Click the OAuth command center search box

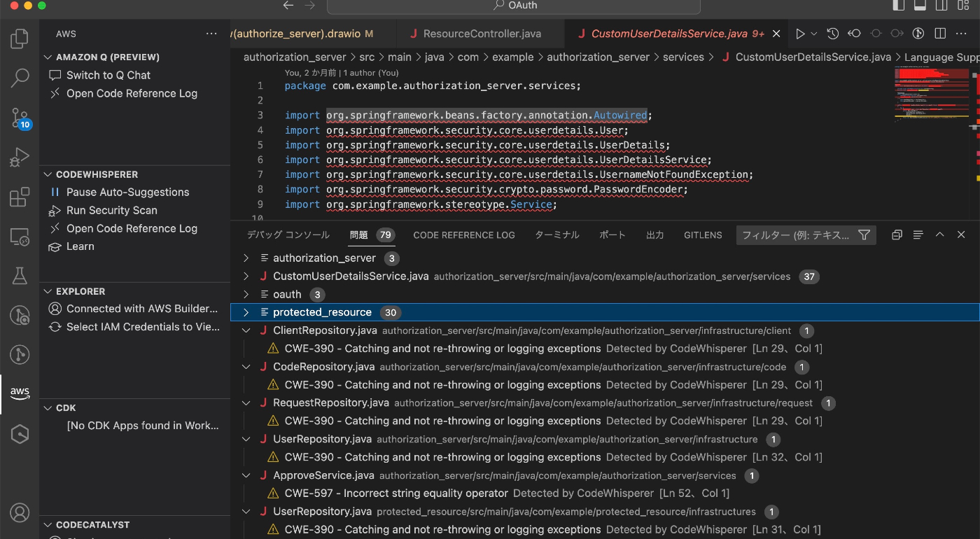(x=514, y=6)
